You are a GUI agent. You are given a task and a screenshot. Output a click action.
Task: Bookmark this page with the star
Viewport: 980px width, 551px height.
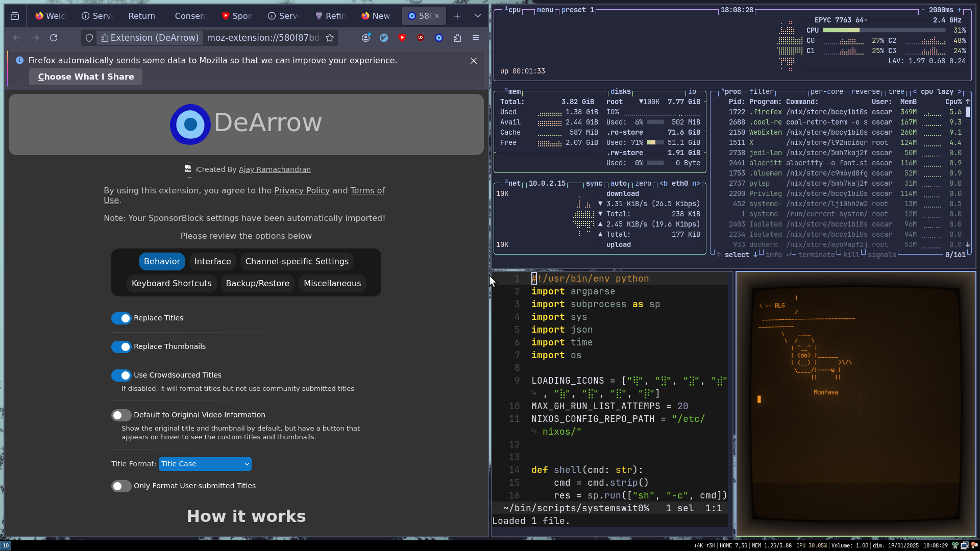[330, 38]
